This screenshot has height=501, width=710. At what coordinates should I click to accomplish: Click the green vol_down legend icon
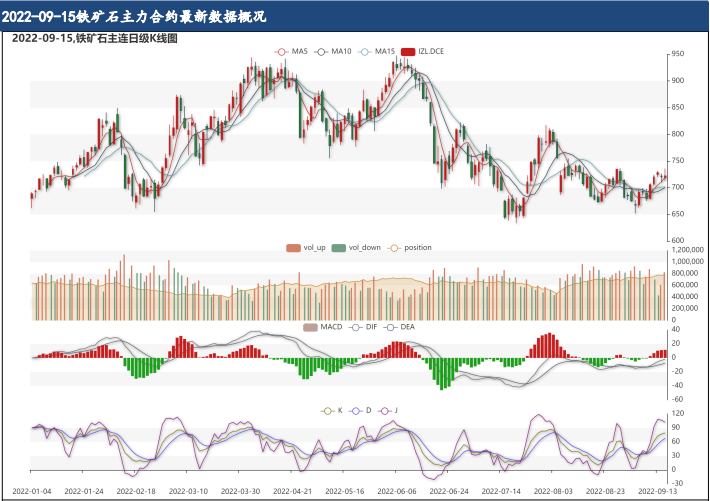(338, 247)
